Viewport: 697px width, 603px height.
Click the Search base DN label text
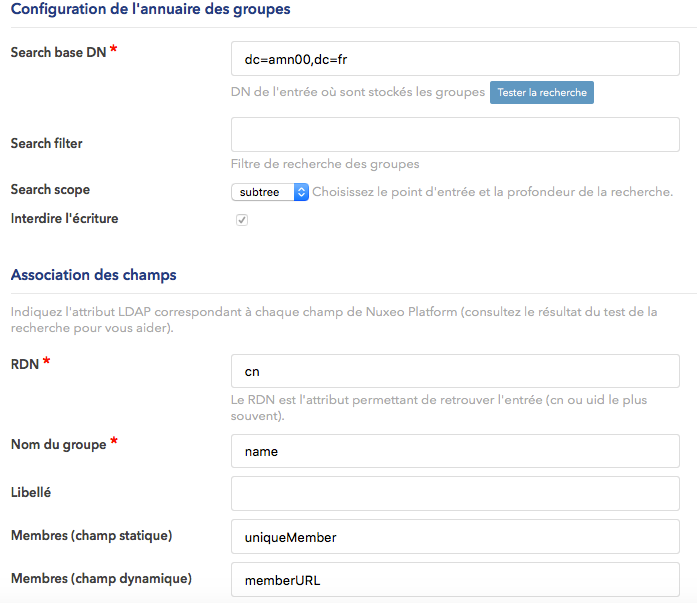click(57, 51)
